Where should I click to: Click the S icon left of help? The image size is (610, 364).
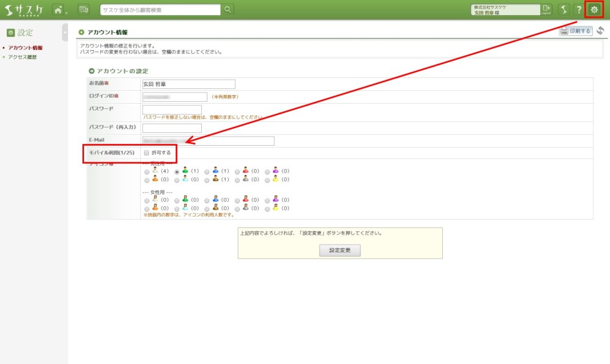click(564, 10)
